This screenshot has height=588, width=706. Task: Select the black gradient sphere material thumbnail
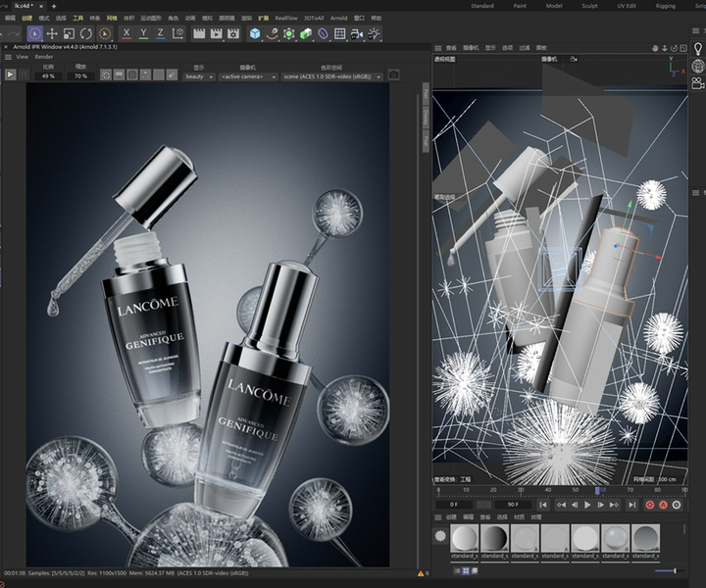[x=494, y=538]
